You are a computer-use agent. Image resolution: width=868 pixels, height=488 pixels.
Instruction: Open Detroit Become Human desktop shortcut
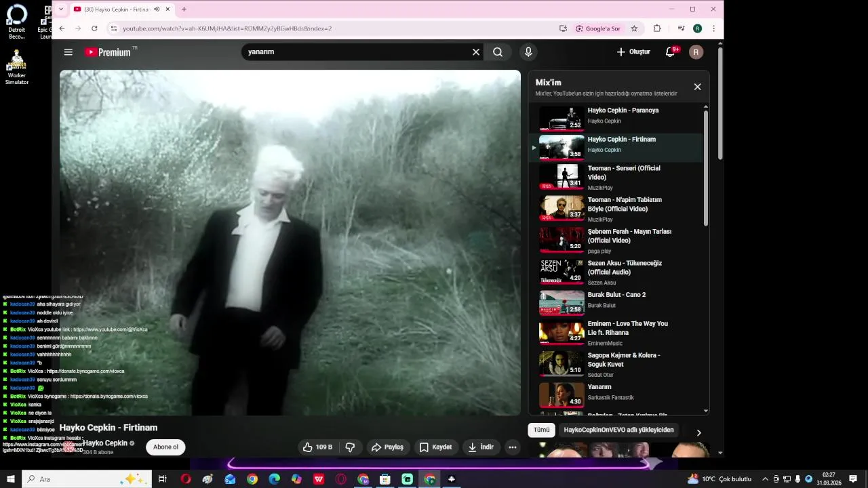(x=17, y=22)
